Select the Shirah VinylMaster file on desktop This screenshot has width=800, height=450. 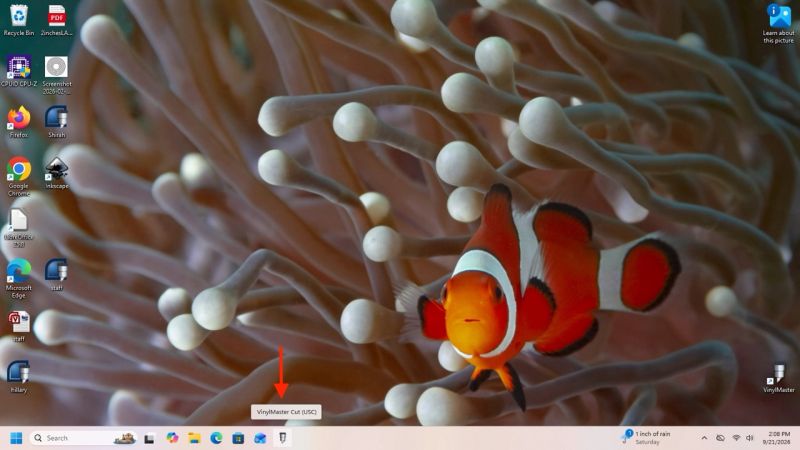[57, 122]
